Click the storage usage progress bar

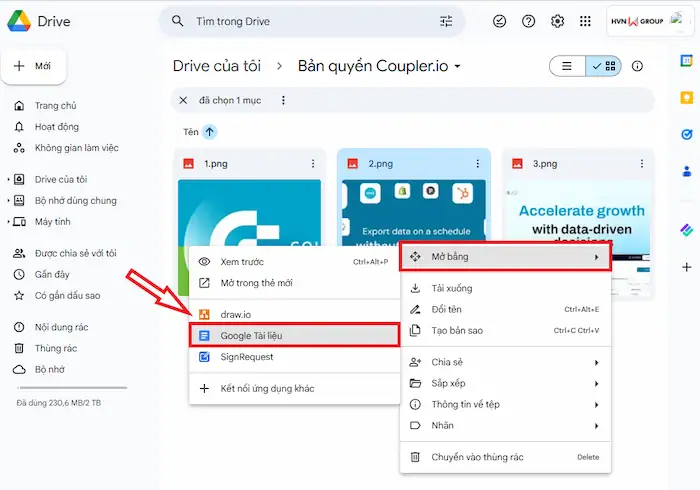pos(69,387)
